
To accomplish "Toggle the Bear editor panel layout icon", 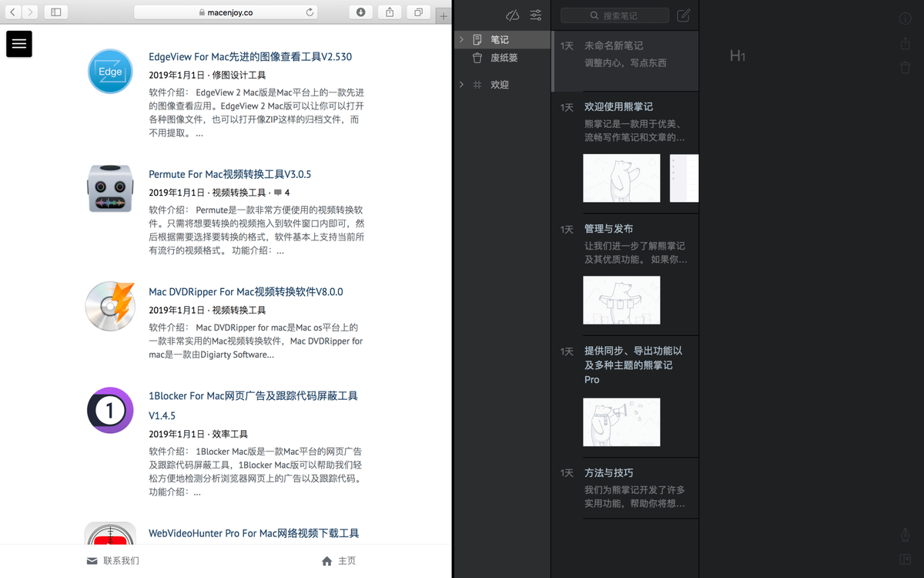I will (x=906, y=559).
